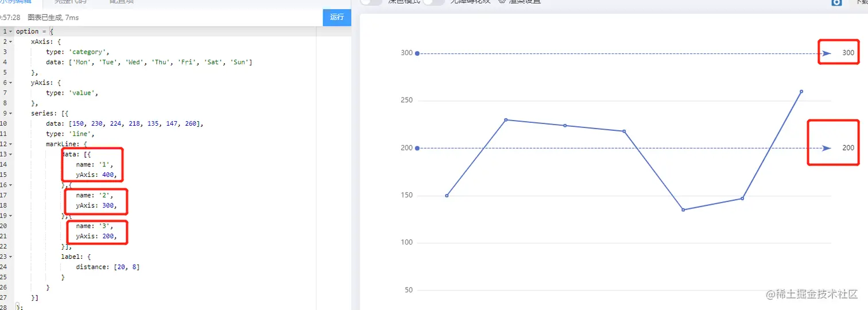Click the start dot of the 200 markLine
Viewport: 868px width, 310px height.
pos(417,148)
